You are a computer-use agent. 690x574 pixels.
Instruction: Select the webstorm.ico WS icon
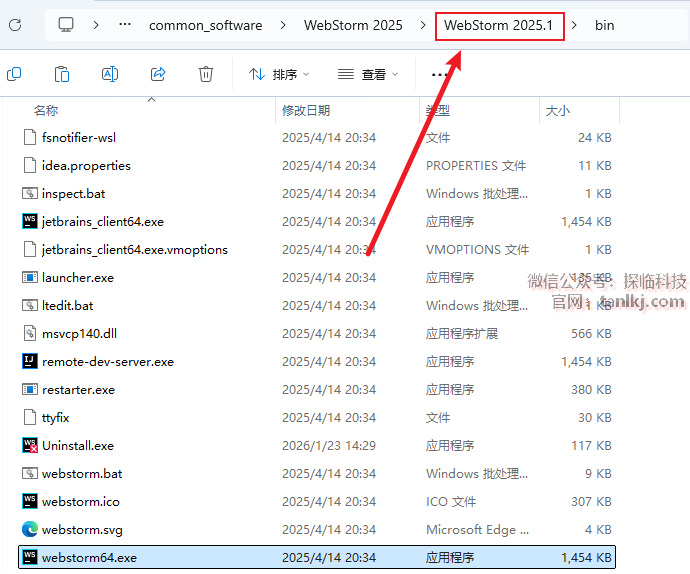pyautogui.click(x=30, y=501)
